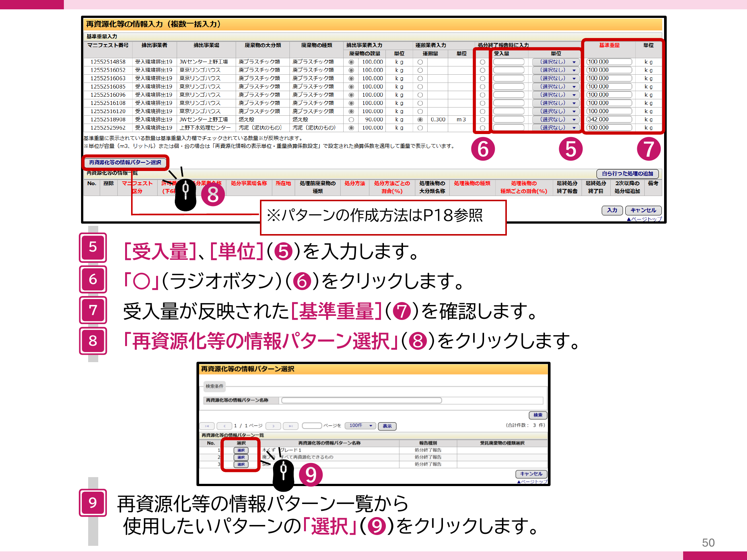Click the page number input before ページを
The height and width of the screenshot is (560, 747).
click(x=312, y=426)
